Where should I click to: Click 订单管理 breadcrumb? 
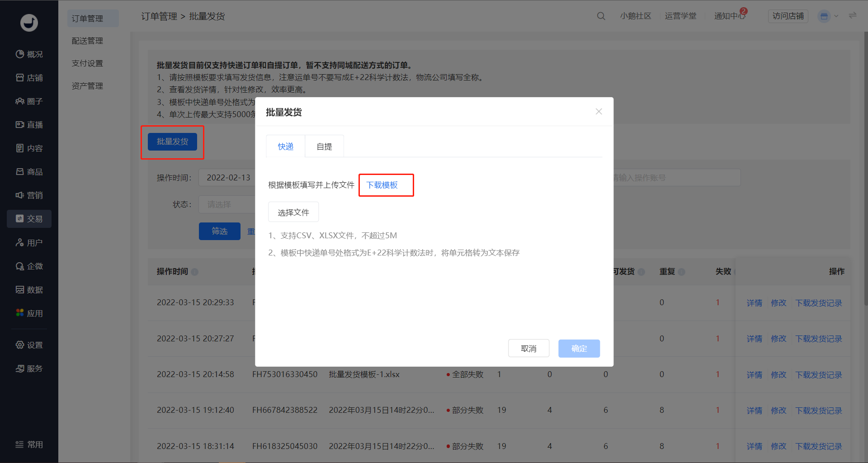(159, 16)
